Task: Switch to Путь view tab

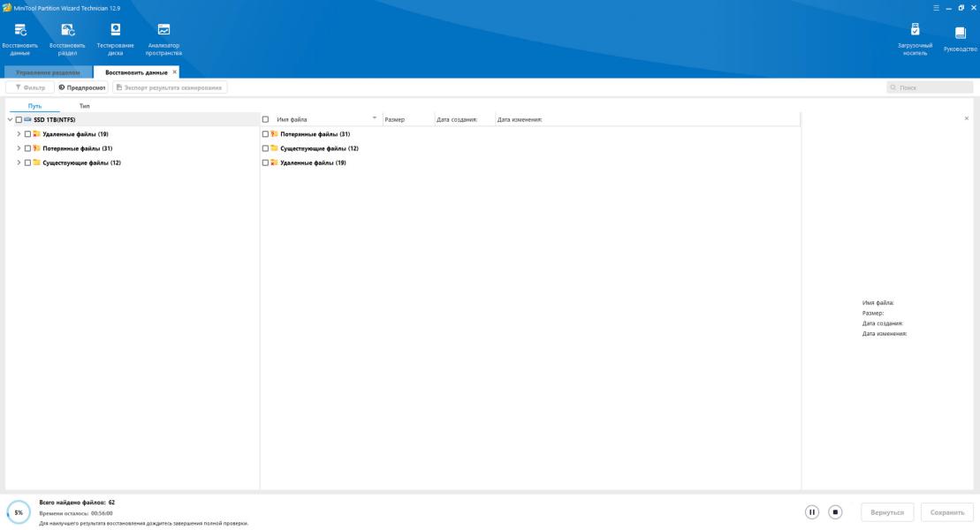Action: coord(34,106)
